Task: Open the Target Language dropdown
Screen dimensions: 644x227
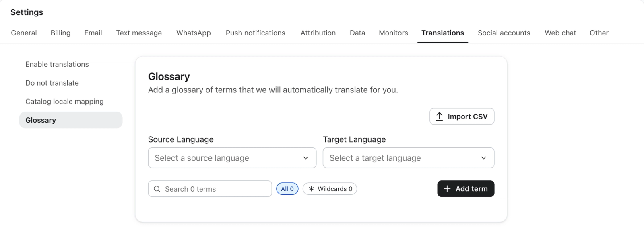Action: (409, 158)
